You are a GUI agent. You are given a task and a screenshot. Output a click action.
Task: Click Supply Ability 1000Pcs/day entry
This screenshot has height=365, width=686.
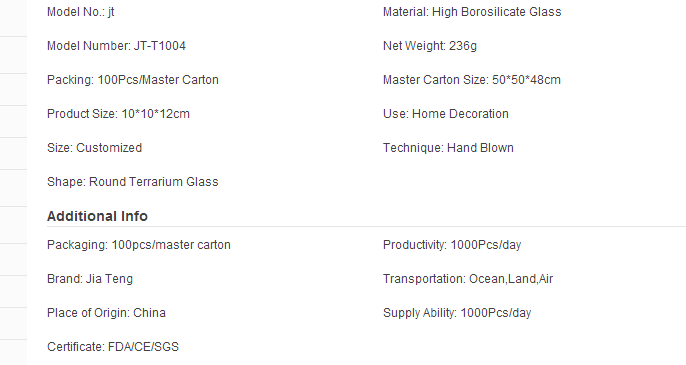click(x=457, y=313)
